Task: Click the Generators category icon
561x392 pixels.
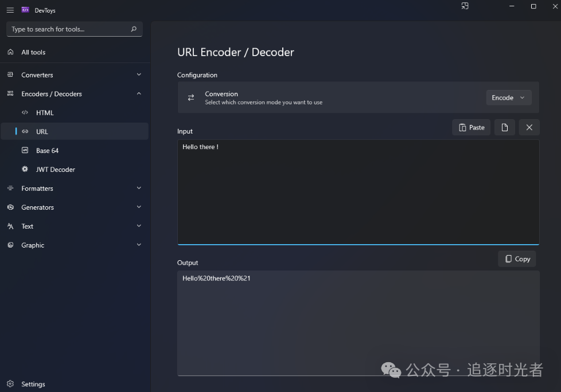Action: (10, 207)
